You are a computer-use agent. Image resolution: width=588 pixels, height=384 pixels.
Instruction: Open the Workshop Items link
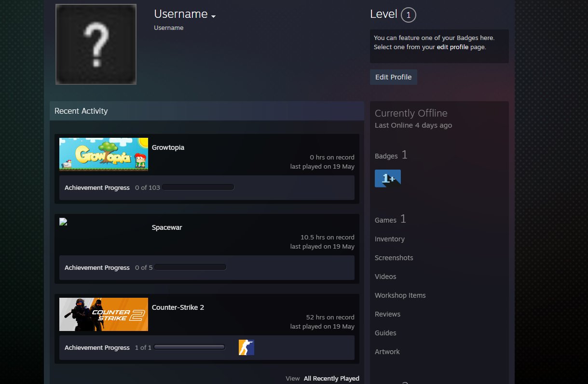(400, 295)
